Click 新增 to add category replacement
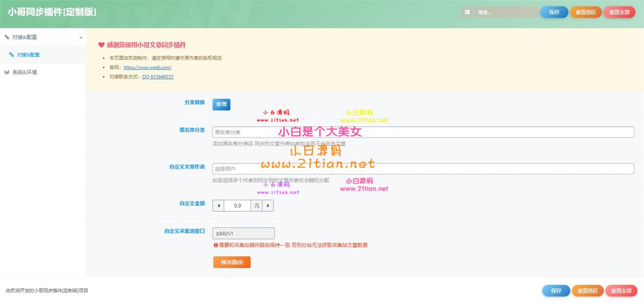 pos(221,105)
